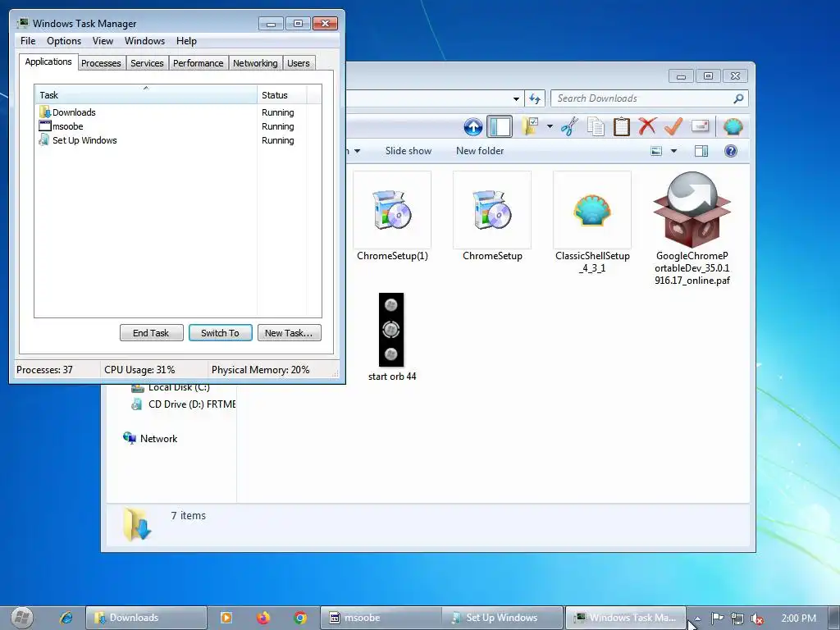This screenshot has height=630, width=840.
Task: Click the network tray icon
Action: (737, 619)
